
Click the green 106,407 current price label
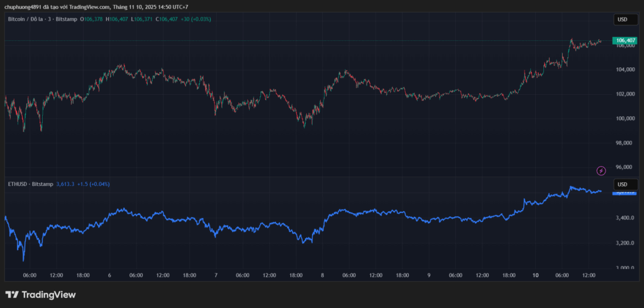tap(624, 40)
